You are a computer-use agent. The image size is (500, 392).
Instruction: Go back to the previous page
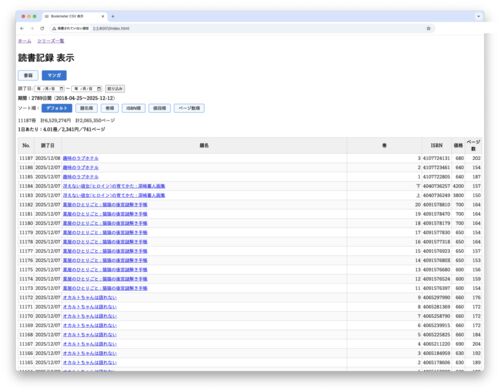(x=22, y=28)
